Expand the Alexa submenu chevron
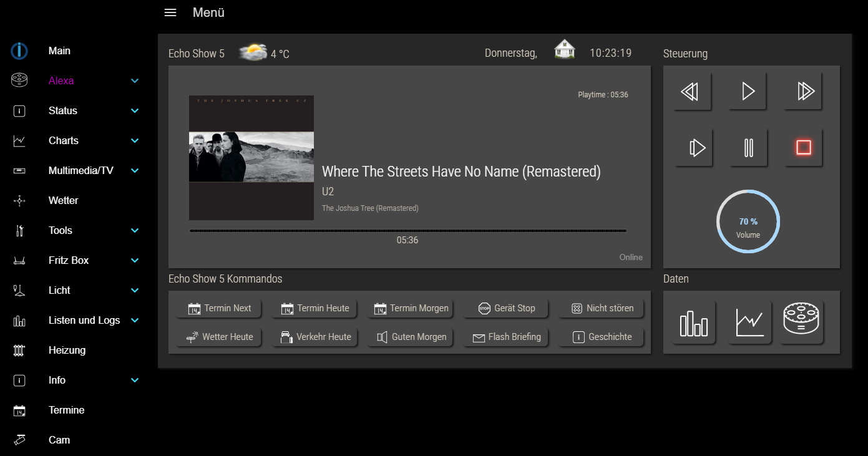The width and height of the screenshot is (868, 456). 135,81
